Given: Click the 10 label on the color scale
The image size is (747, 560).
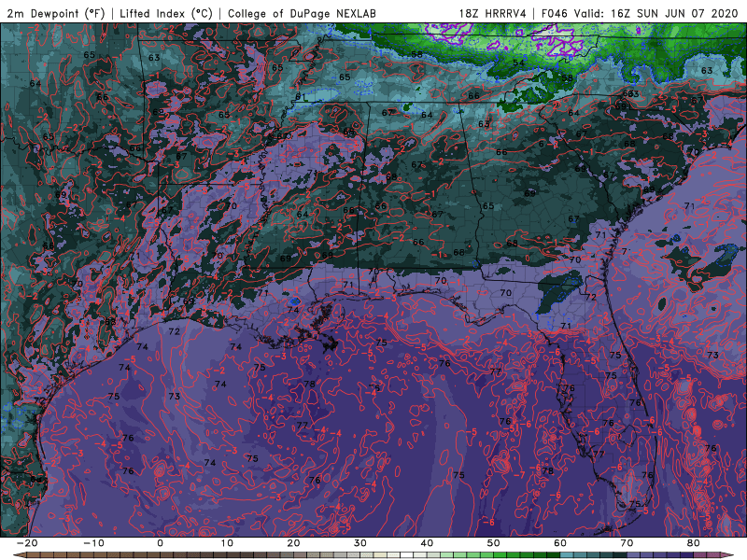Looking at the screenshot, I should [x=227, y=543].
